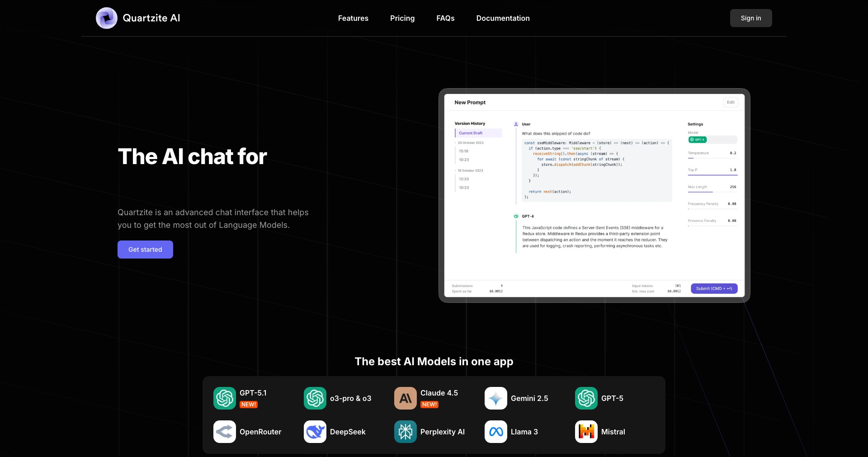868x457 pixels.
Task: Adjust the Temperature slider
Action: click(712, 158)
